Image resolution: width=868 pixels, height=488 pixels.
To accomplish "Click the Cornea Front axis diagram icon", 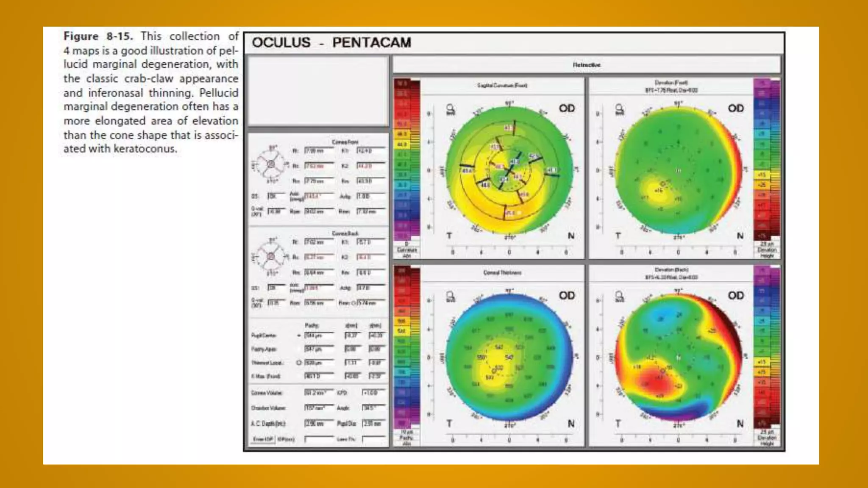I will point(270,164).
